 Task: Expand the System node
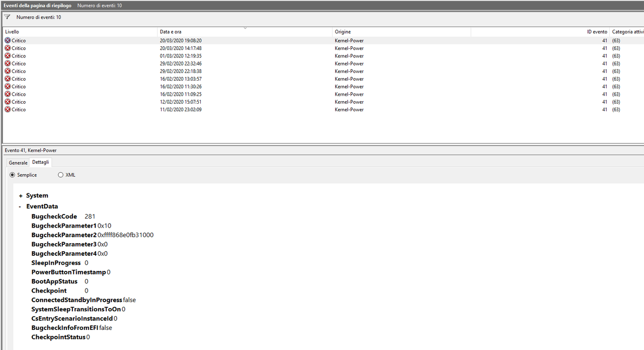tap(21, 196)
